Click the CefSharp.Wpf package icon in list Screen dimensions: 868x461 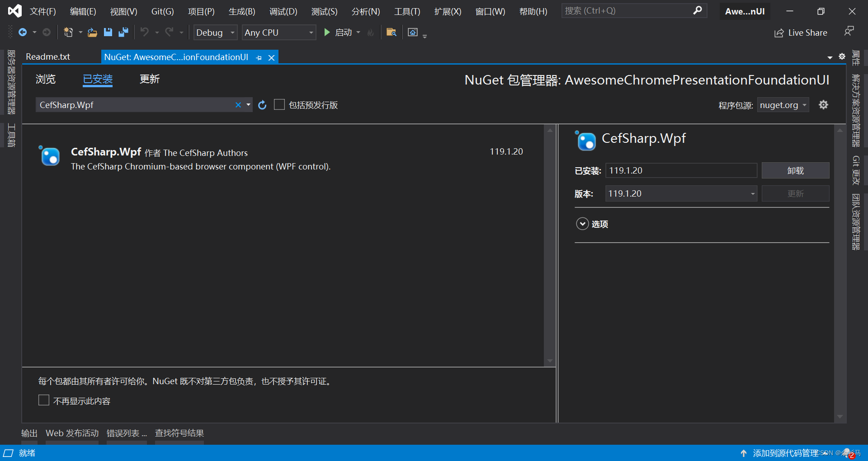point(49,156)
